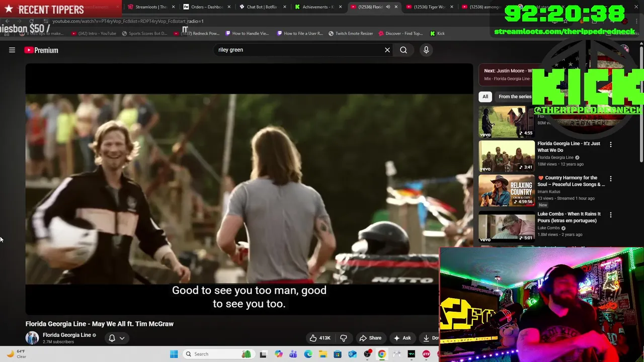Expand notification options chevron beside bell
644x362 pixels.
[x=122, y=338]
